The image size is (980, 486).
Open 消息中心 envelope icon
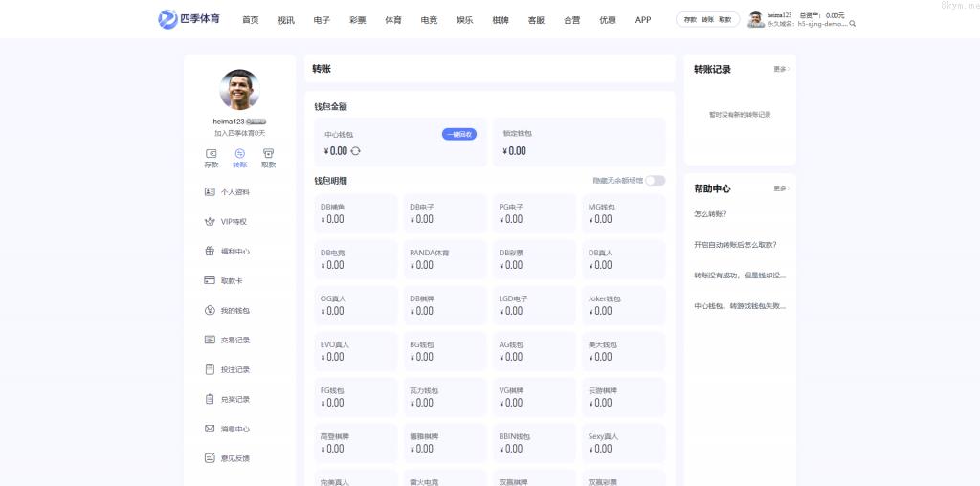tap(210, 429)
